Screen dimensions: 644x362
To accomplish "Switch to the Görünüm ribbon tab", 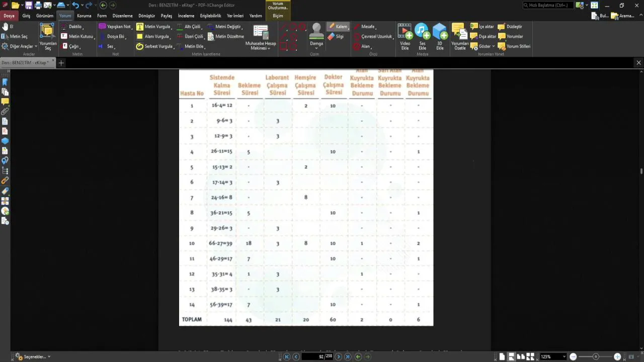I will pos(45,16).
